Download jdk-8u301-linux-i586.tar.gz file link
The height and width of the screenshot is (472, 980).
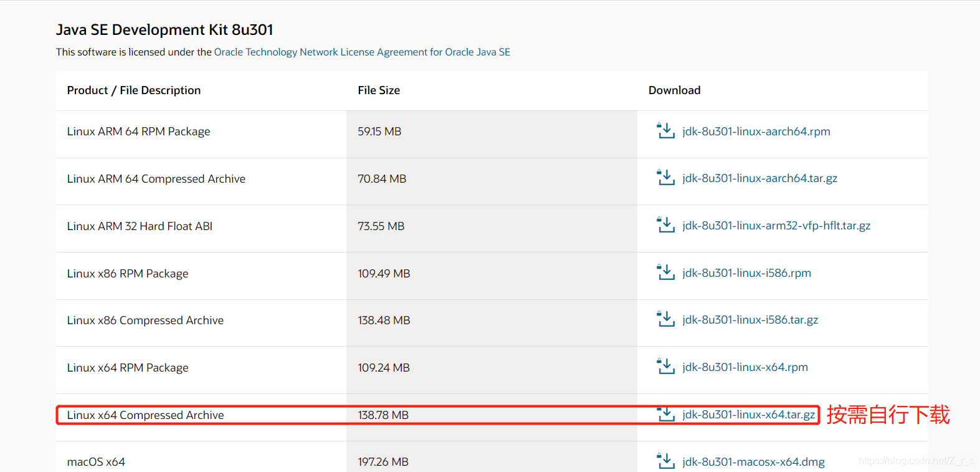750,320
